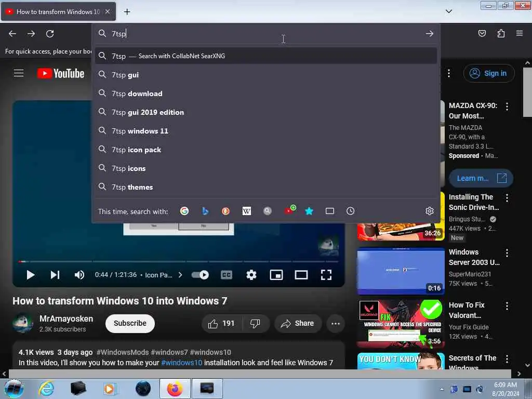Open search settings gear in the dropdown
This screenshot has width=532, height=399.
pyautogui.click(x=430, y=211)
